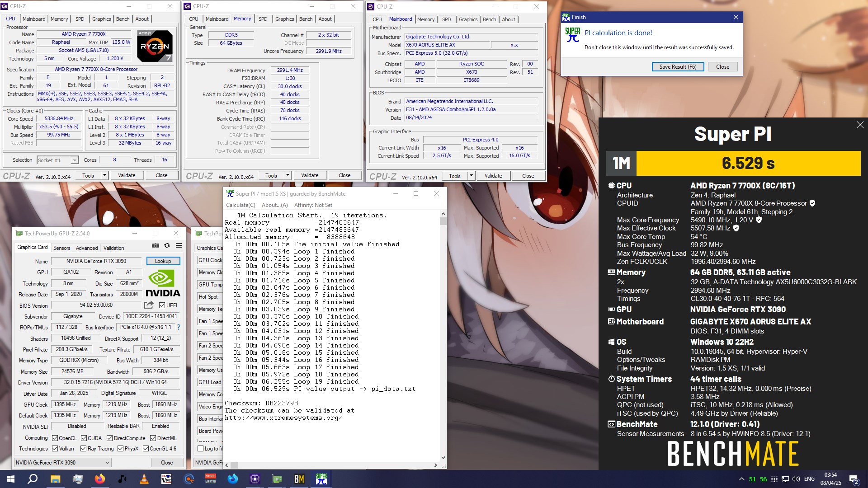
Task: Open music note app in taskbar
Action: (122, 479)
